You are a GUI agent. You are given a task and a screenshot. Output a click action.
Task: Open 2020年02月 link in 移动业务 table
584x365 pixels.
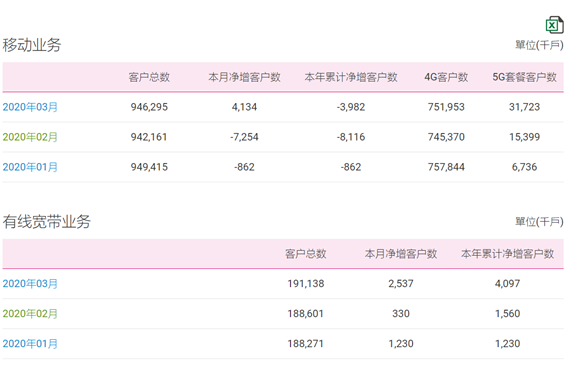point(30,137)
